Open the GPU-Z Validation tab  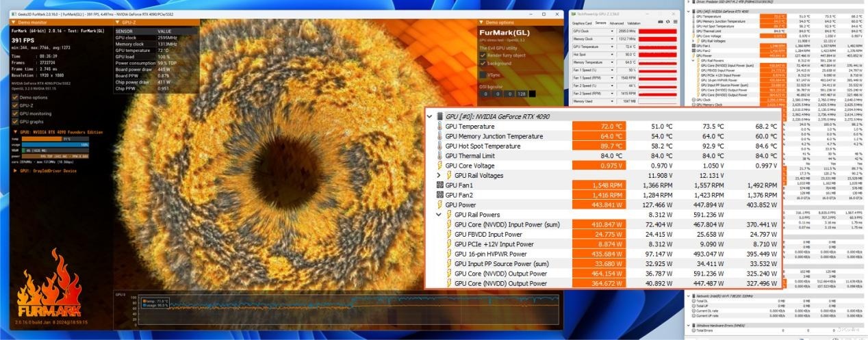(634, 23)
